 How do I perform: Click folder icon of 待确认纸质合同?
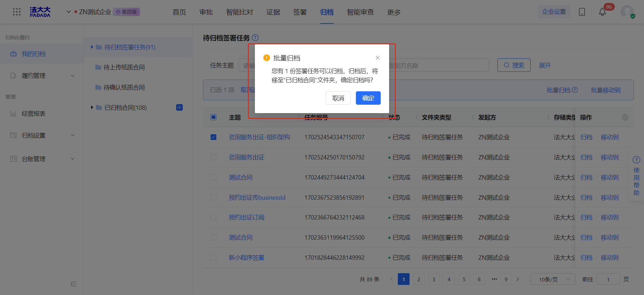coord(98,87)
